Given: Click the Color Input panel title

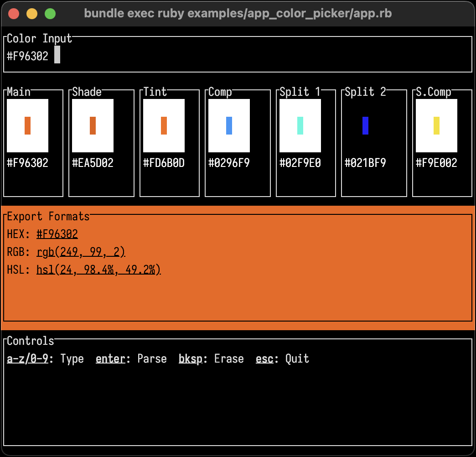Looking at the screenshot, I should pos(40,39).
